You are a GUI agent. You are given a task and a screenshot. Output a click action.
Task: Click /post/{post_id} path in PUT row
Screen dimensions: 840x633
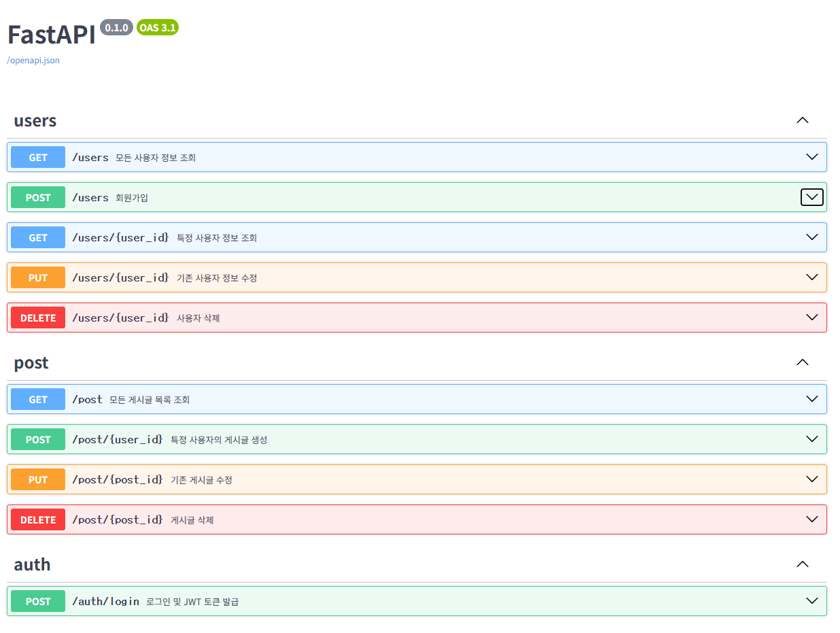coord(118,479)
